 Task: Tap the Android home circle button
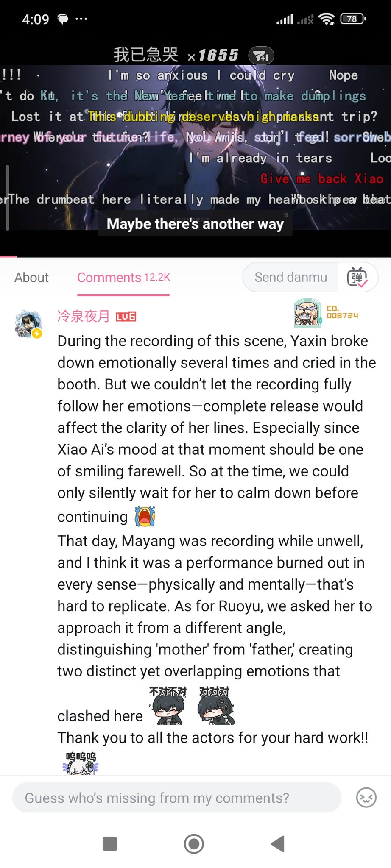pos(194,843)
